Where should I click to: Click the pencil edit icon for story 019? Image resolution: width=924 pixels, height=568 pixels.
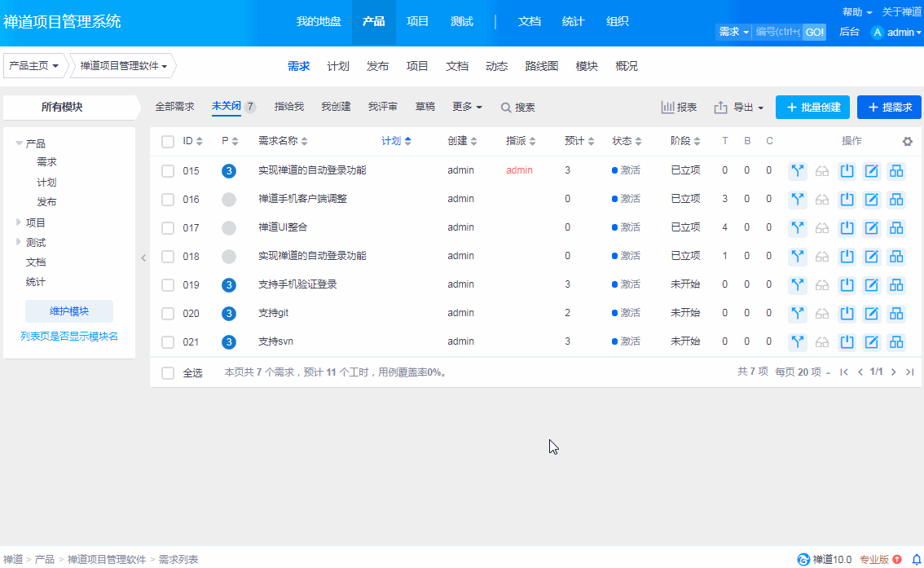coord(871,285)
